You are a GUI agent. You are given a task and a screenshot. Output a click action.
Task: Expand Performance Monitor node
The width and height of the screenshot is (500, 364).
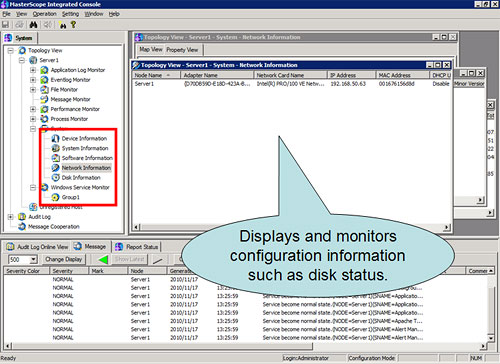pos(33,109)
